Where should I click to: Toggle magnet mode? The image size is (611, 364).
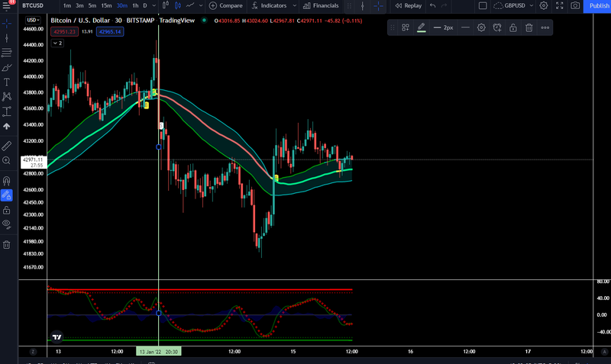(7, 181)
